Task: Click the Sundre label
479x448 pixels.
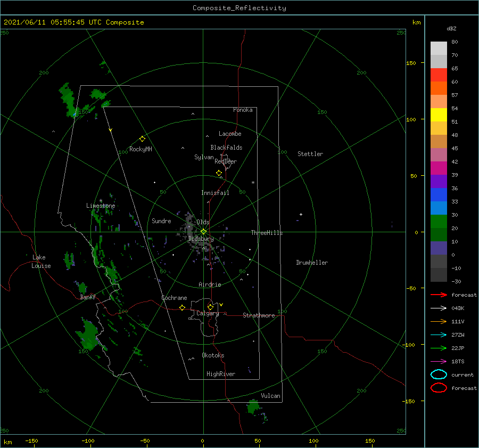Action: pos(161,221)
